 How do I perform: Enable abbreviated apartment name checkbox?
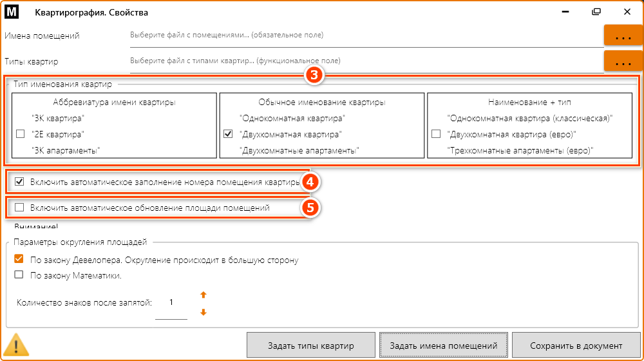click(x=19, y=134)
